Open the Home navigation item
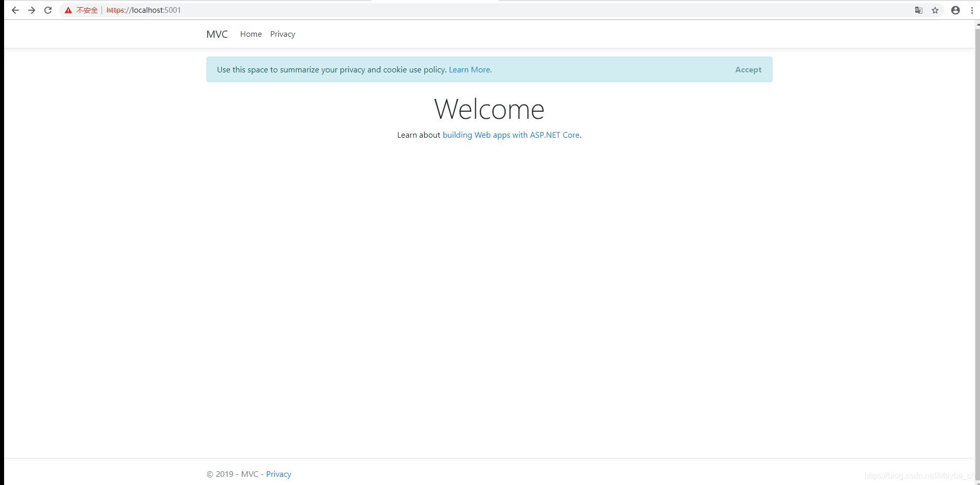Image resolution: width=980 pixels, height=485 pixels. pos(251,34)
